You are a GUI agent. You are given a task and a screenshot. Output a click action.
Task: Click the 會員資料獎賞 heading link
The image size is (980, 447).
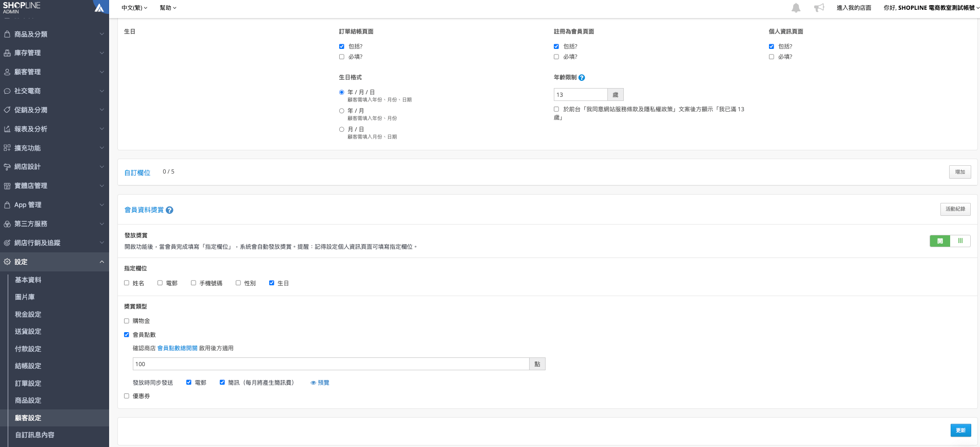[144, 210]
